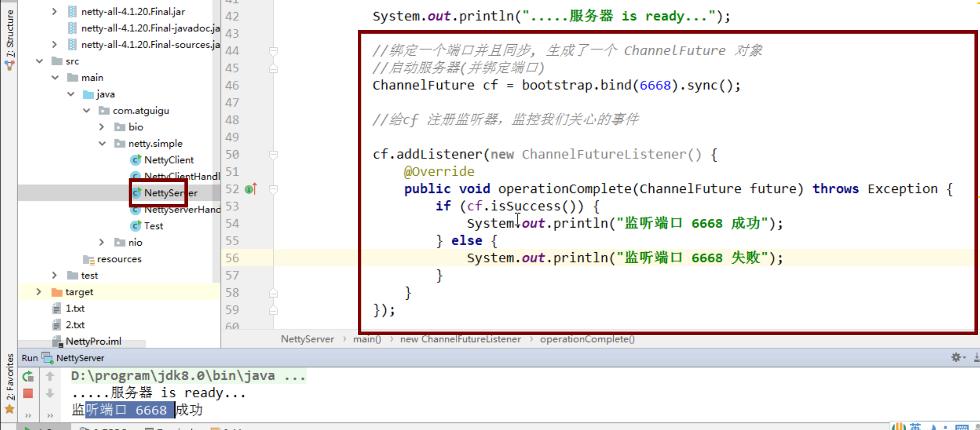
Task: Click the main() breadcrumb
Action: coord(367,339)
